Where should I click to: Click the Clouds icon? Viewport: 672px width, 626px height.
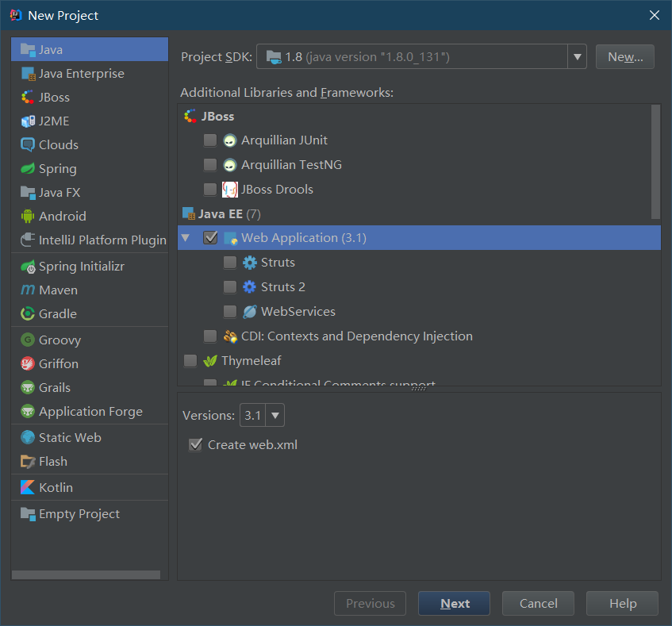click(28, 145)
